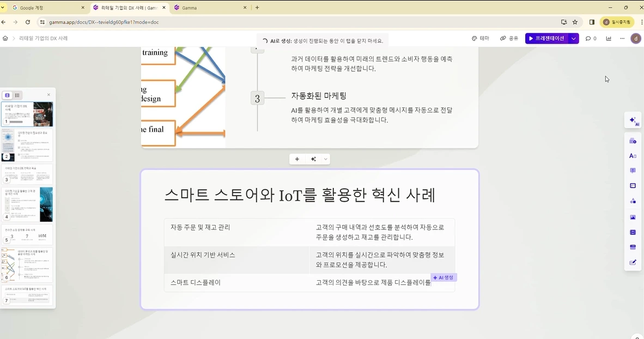
Task: Switch to the Google 계정 tab
Action: [x=46, y=8]
